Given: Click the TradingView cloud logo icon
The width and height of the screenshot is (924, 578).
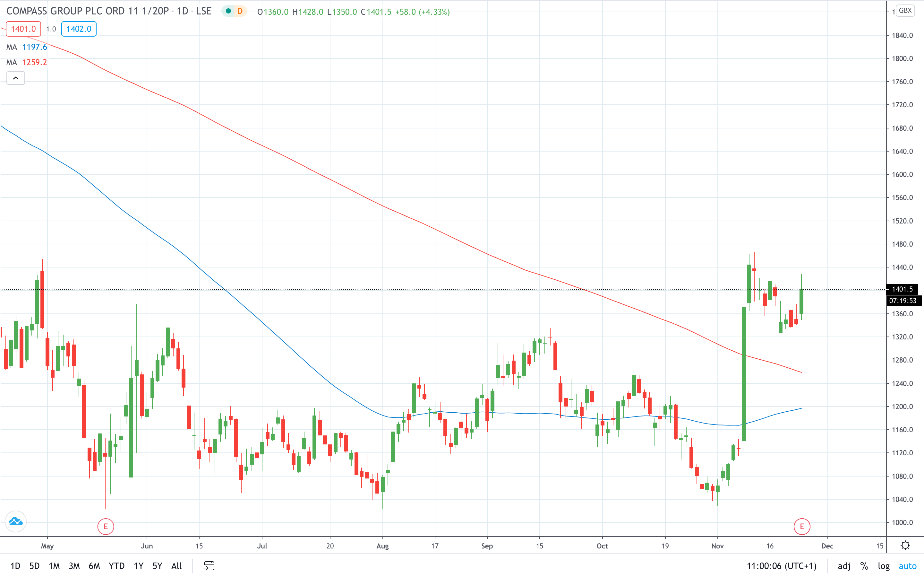Looking at the screenshot, I should pyautogui.click(x=16, y=521).
